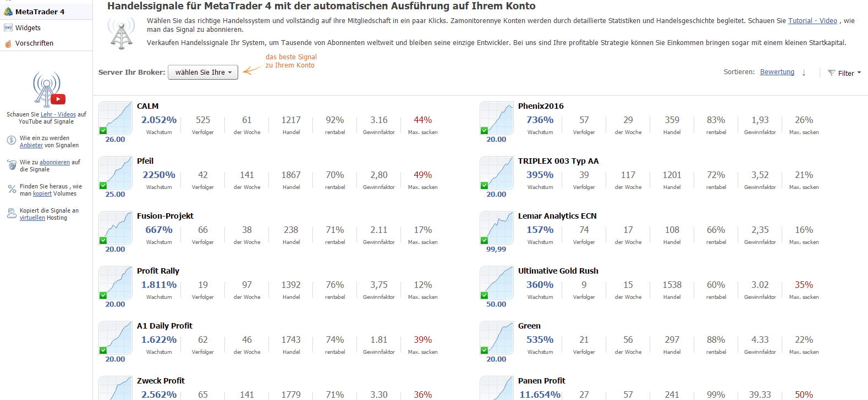Click Panen Profit growth 11.654%

tap(540, 395)
